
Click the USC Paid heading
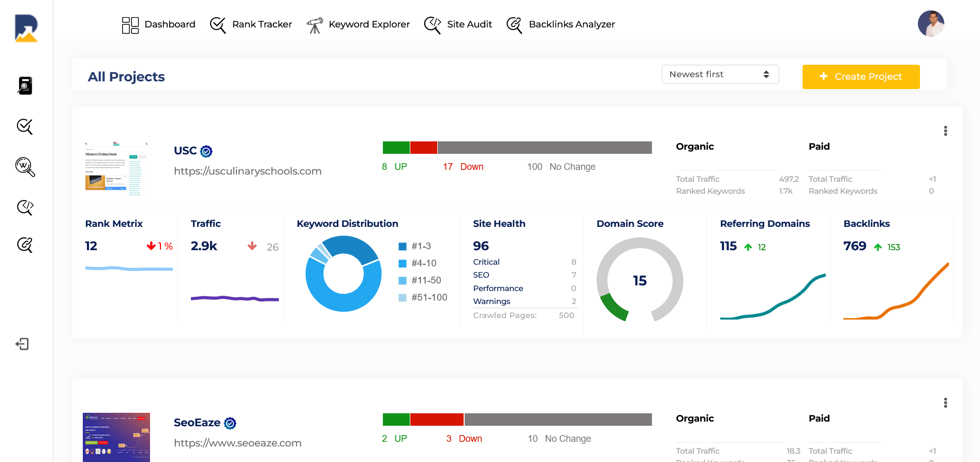(x=819, y=147)
